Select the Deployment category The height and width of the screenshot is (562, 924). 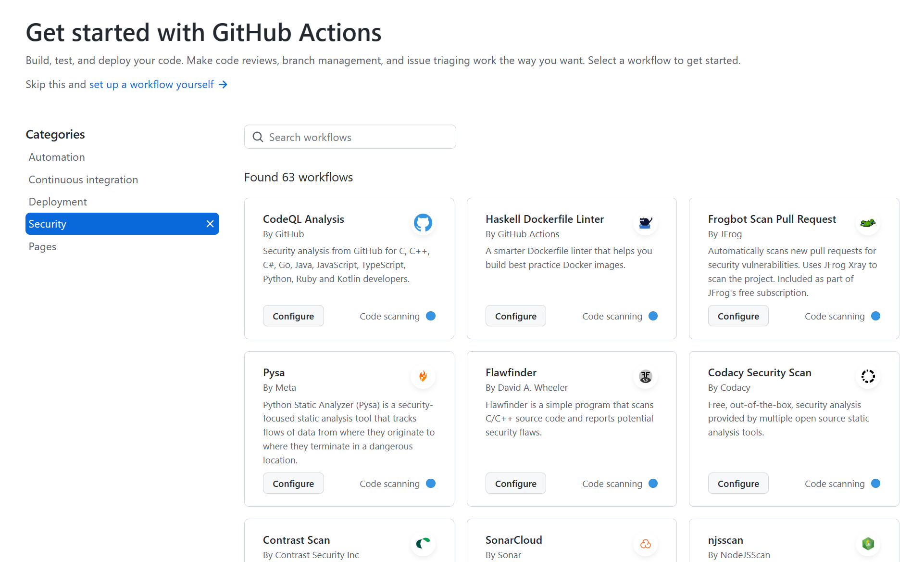[58, 202]
